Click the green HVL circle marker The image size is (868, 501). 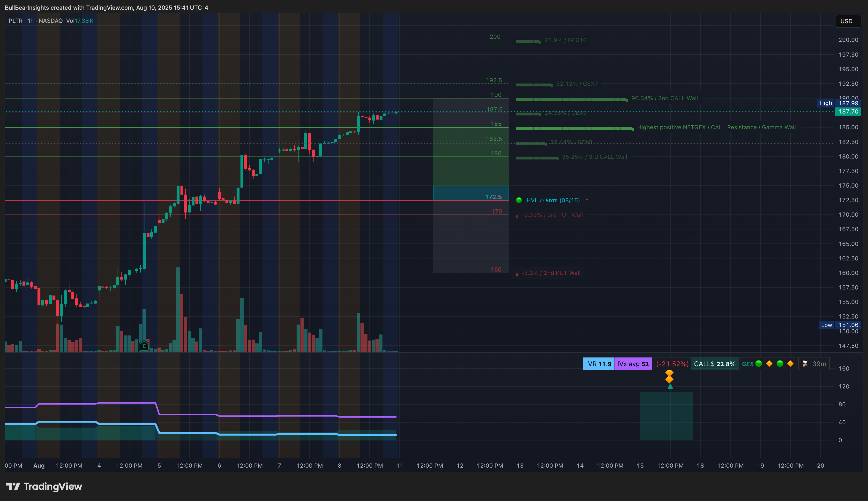pyautogui.click(x=519, y=200)
